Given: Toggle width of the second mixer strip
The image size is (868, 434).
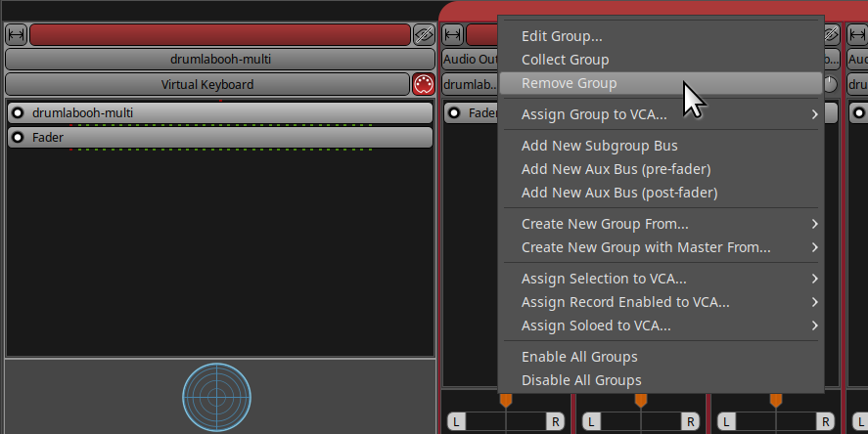Looking at the screenshot, I should click(x=453, y=34).
